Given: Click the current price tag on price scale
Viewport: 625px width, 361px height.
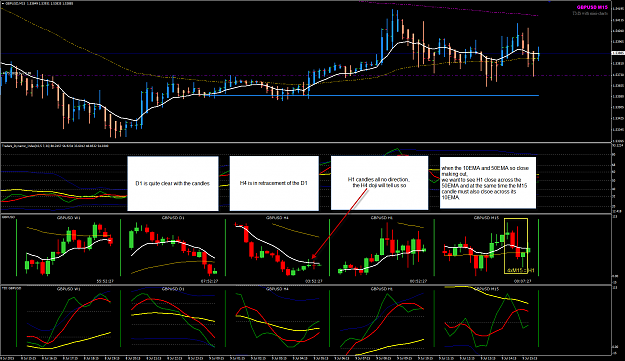Looking at the screenshot, I should [x=618, y=53].
